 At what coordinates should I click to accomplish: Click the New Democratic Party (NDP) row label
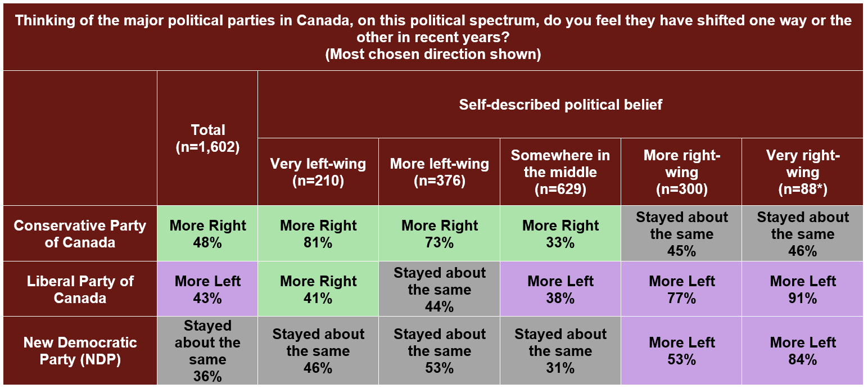click(x=80, y=350)
